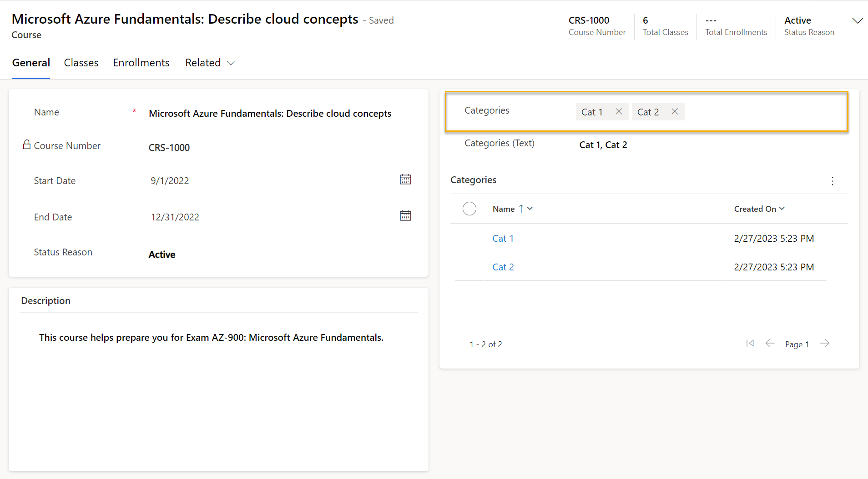Open the End Date calendar picker
This screenshot has height=479, width=868.
(405, 216)
